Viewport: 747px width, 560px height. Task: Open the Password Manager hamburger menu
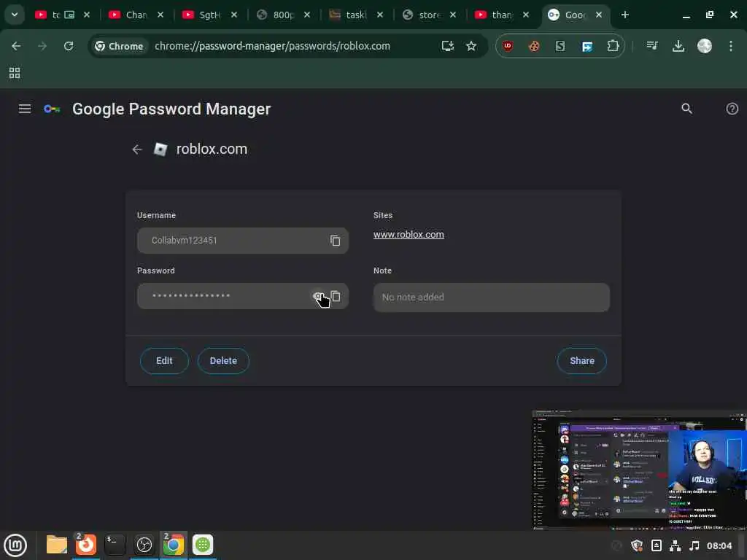point(25,109)
